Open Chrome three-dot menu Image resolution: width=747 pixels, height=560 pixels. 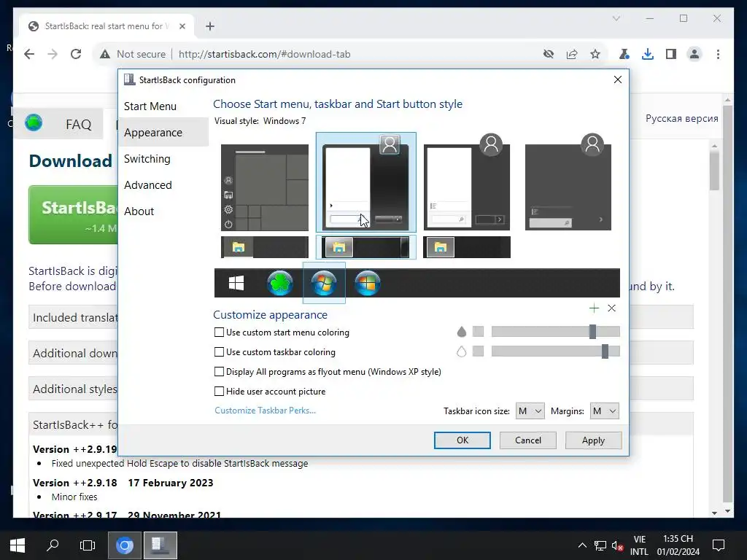(718, 54)
